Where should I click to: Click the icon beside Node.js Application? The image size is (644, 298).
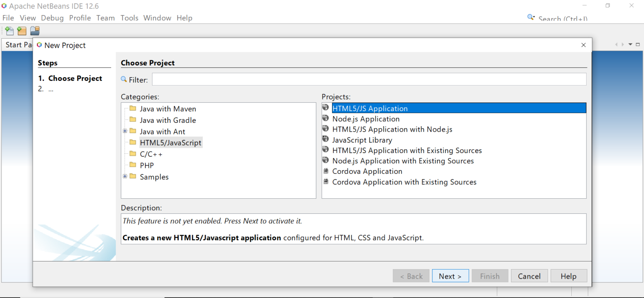(326, 118)
